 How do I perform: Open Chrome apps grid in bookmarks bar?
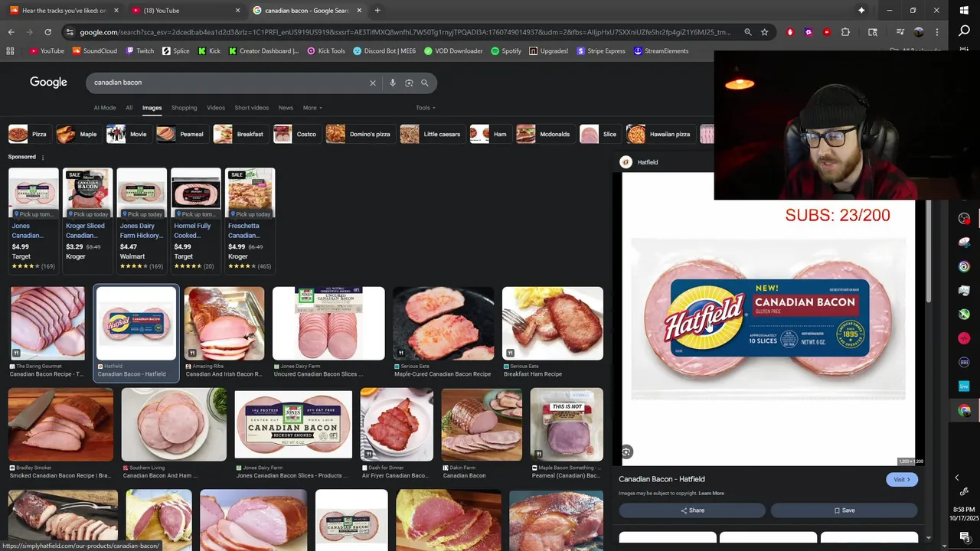tap(10, 51)
